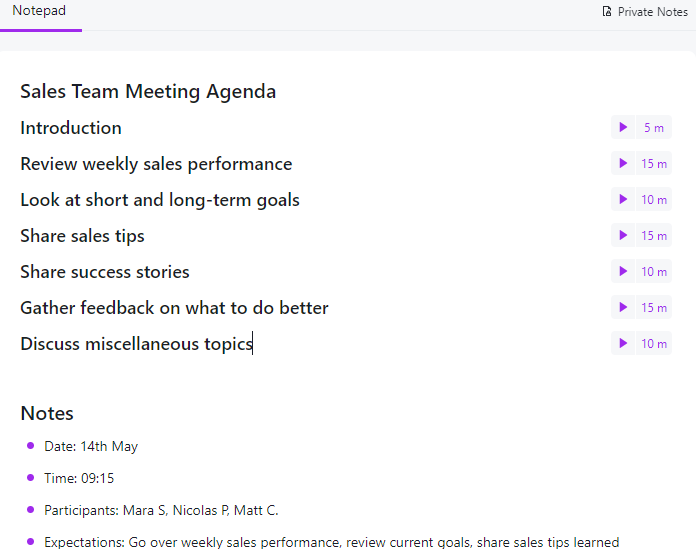The height and width of the screenshot is (549, 696).
Task: Click the Notes heading
Action: [x=47, y=414]
